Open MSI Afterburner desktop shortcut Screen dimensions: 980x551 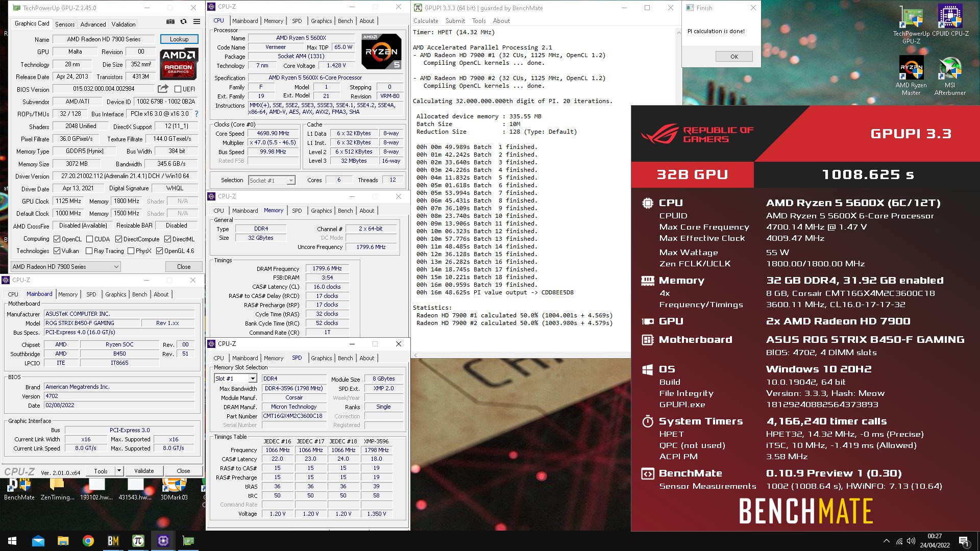coord(950,76)
